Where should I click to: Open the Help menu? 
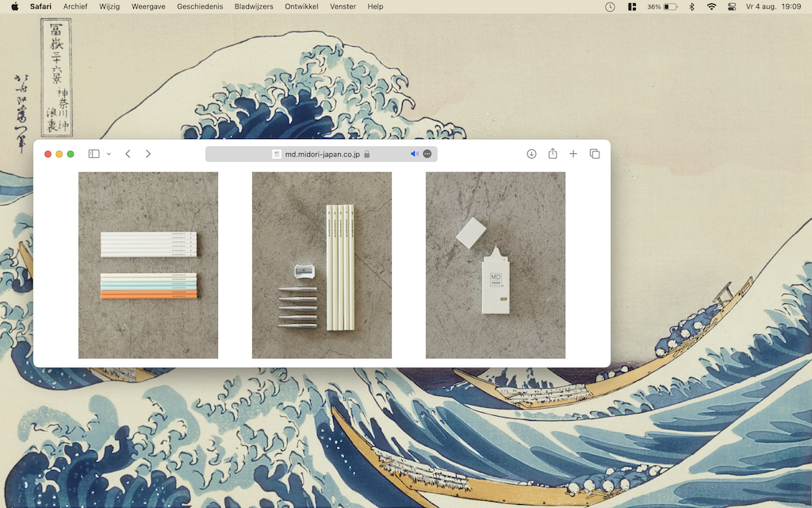tap(375, 6)
